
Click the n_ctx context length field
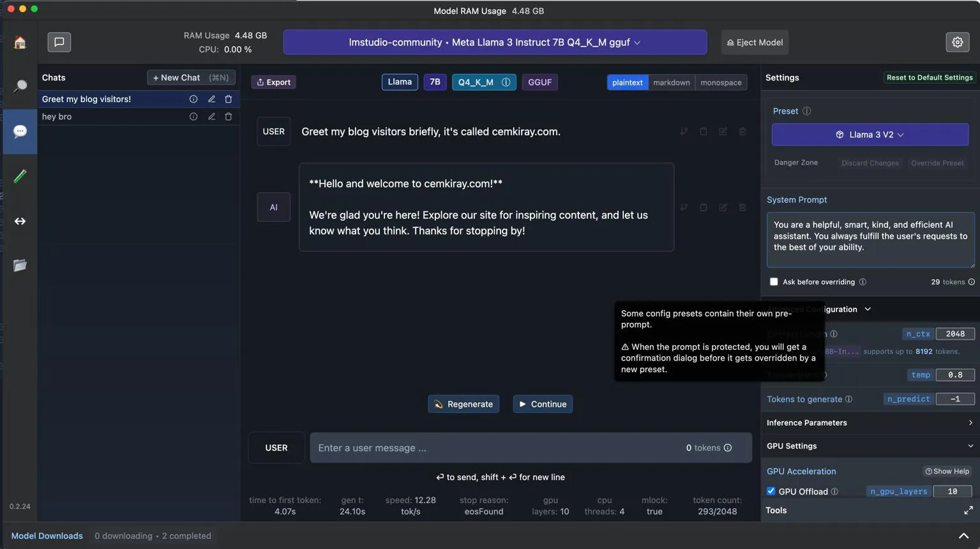955,334
